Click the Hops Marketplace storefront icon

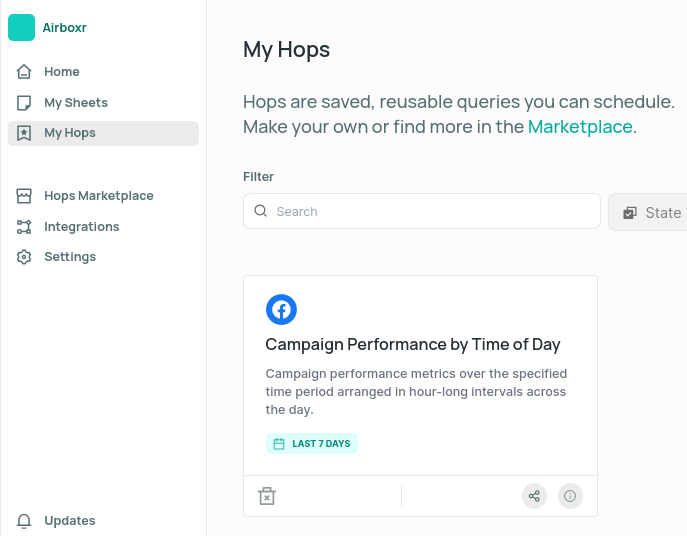coord(24,195)
